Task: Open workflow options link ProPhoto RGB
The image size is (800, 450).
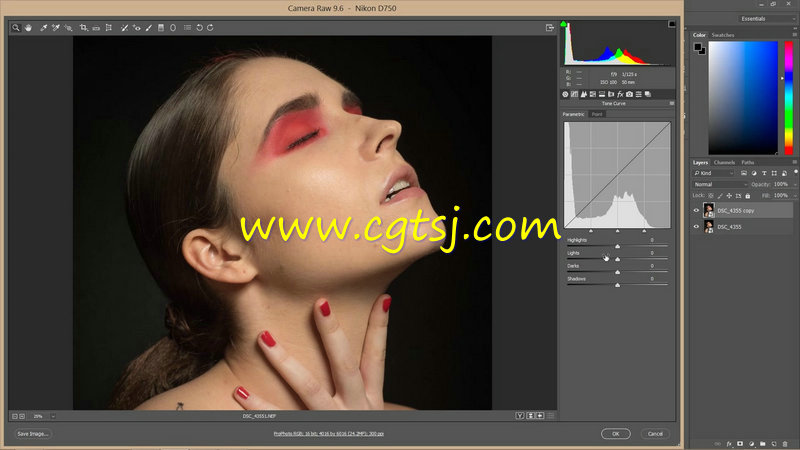Action: click(329, 434)
